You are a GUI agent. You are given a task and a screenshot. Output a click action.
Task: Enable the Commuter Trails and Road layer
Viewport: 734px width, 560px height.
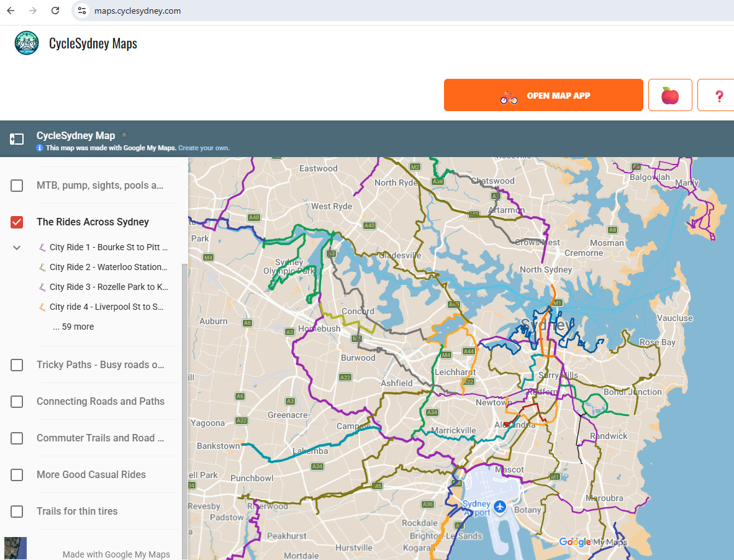(17, 438)
